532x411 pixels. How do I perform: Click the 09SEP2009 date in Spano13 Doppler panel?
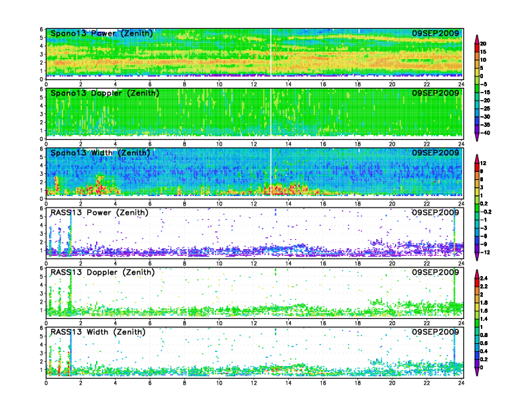point(435,93)
